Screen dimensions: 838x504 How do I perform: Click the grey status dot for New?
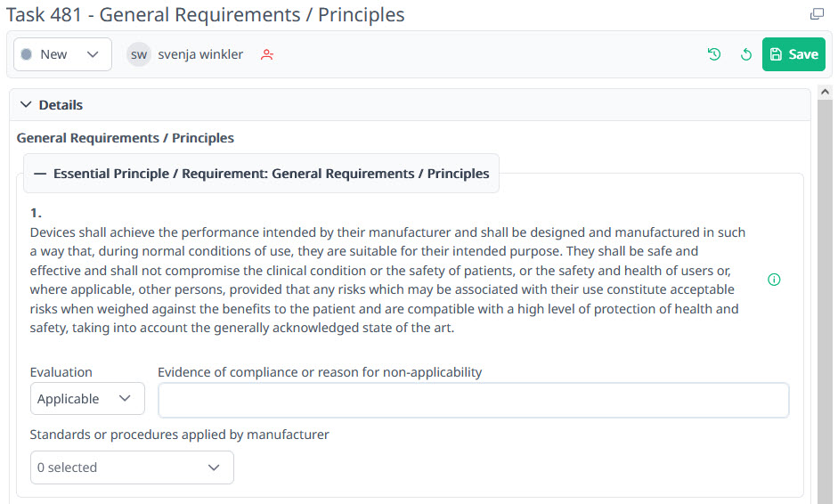tap(27, 54)
